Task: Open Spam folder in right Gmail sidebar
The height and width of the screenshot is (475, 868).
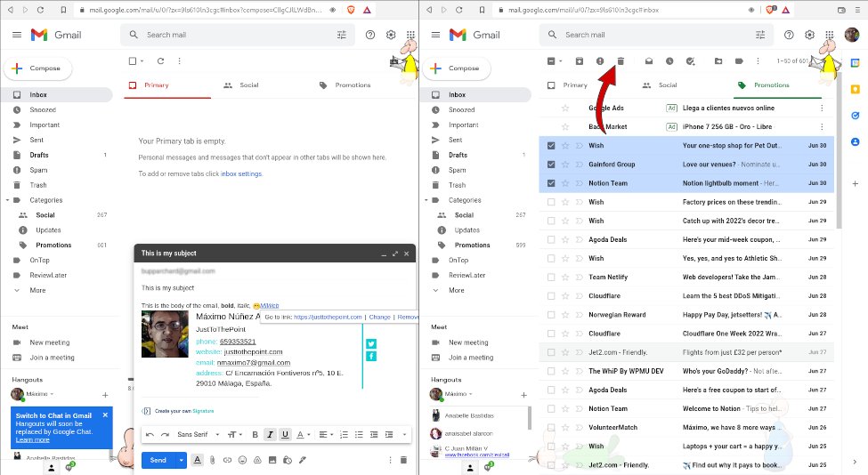Action: [x=458, y=170]
